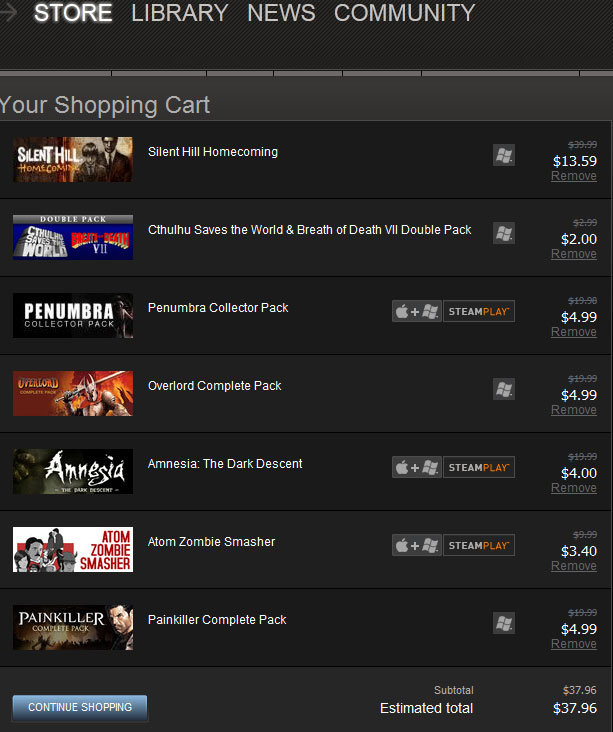Click Windows icon for Cthulhu Double Pack
The width and height of the screenshot is (613, 732).
(504, 233)
